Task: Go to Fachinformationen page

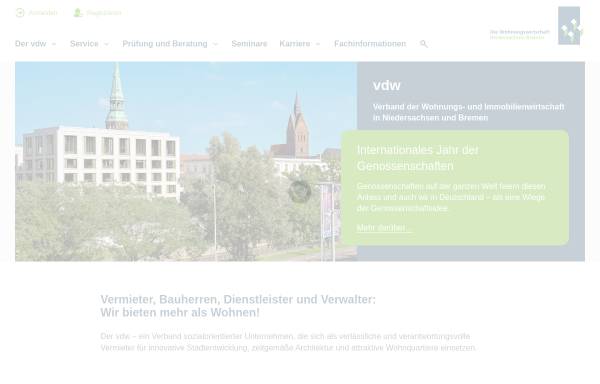Action: [370, 44]
